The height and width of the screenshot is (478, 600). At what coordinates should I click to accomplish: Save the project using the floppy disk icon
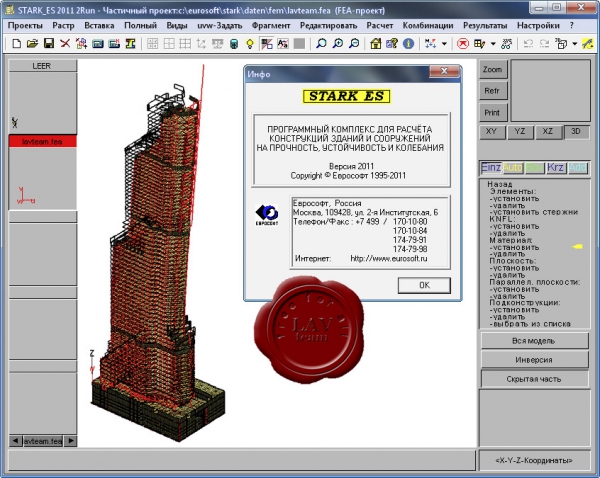[x=49, y=44]
